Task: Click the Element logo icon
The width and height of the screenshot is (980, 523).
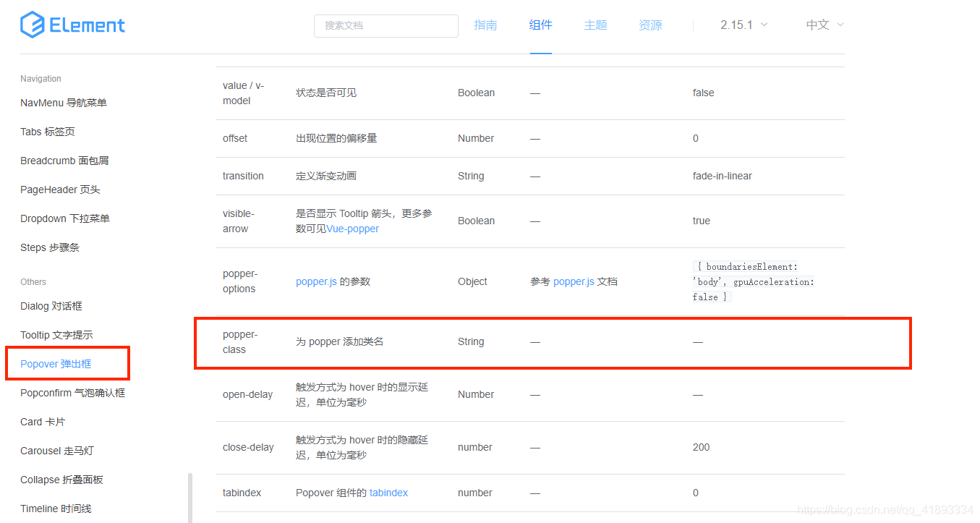Action: [x=33, y=24]
